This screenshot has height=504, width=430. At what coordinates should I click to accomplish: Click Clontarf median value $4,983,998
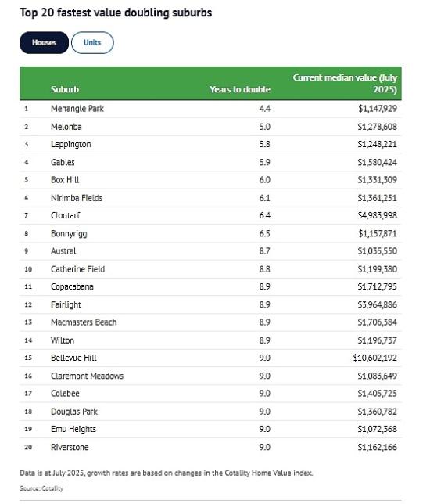378,215
